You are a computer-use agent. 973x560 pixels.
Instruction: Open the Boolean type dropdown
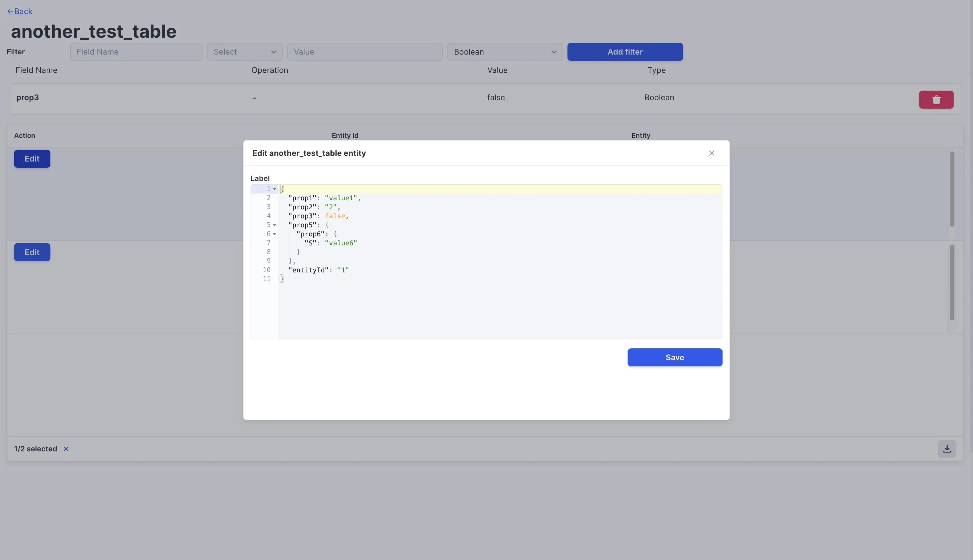tap(505, 52)
